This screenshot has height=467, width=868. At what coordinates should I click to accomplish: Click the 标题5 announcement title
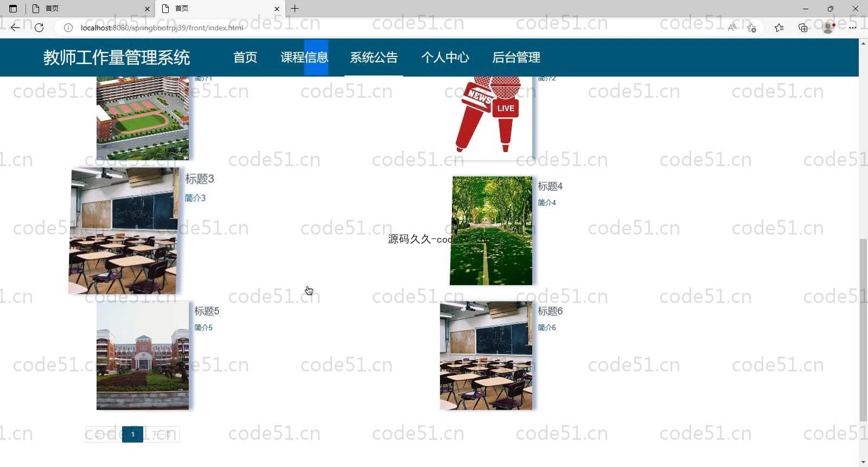point(207,311)
